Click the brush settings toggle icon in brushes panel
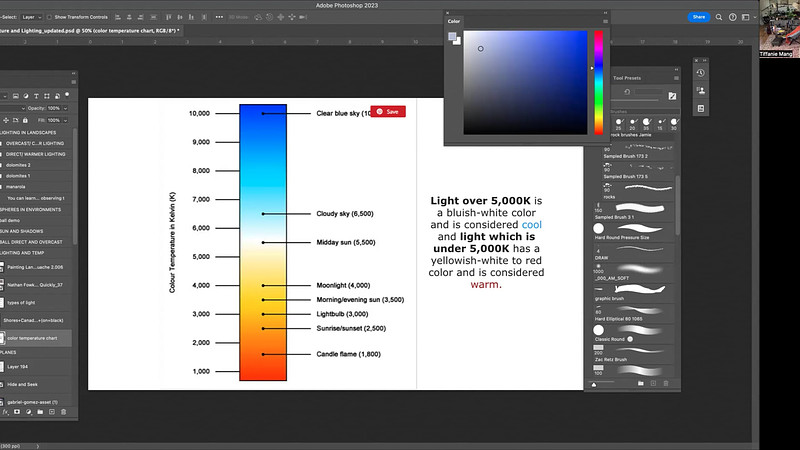800x450 pixels. pos(672,96)
